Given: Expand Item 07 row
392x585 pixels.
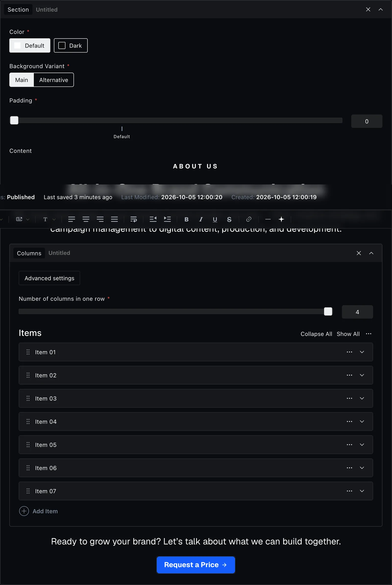Looking at the screenshot, I should pyautogui.click(x=362, y=491).
